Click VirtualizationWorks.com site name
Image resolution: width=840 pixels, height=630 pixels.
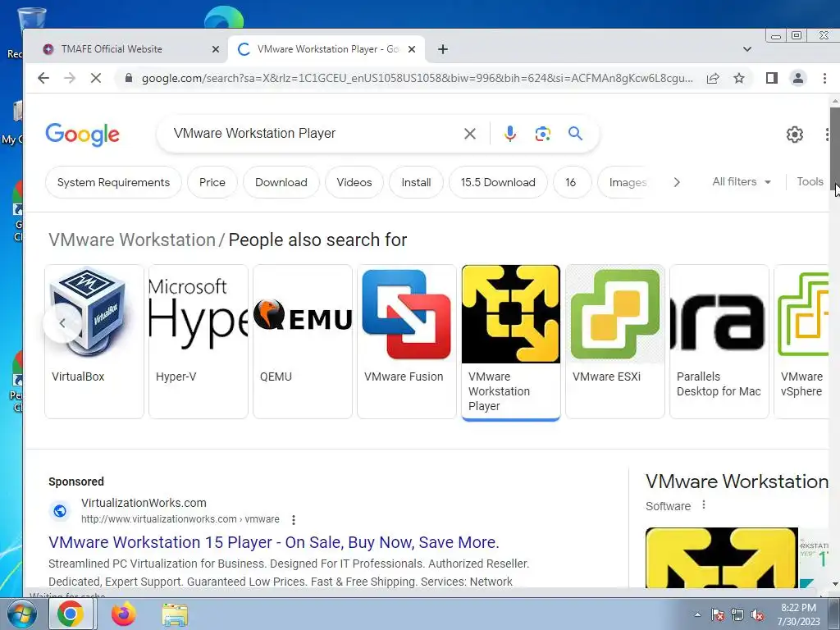(x=144, y=503)
